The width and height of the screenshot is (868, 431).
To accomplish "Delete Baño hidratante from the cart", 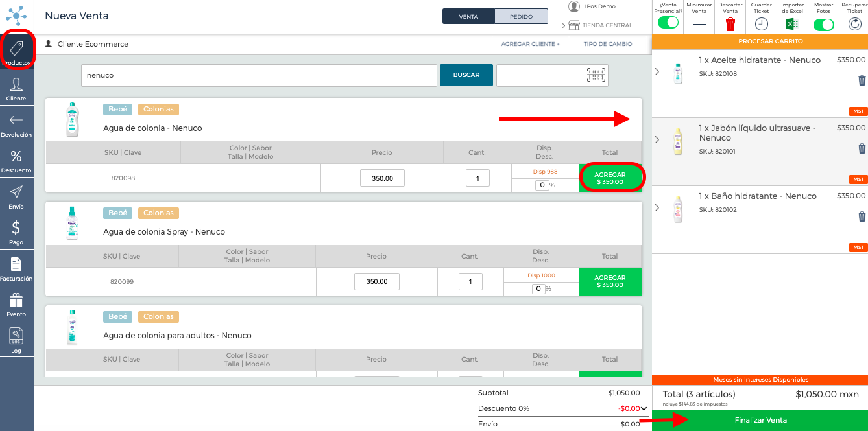I will tap(862, 216).
